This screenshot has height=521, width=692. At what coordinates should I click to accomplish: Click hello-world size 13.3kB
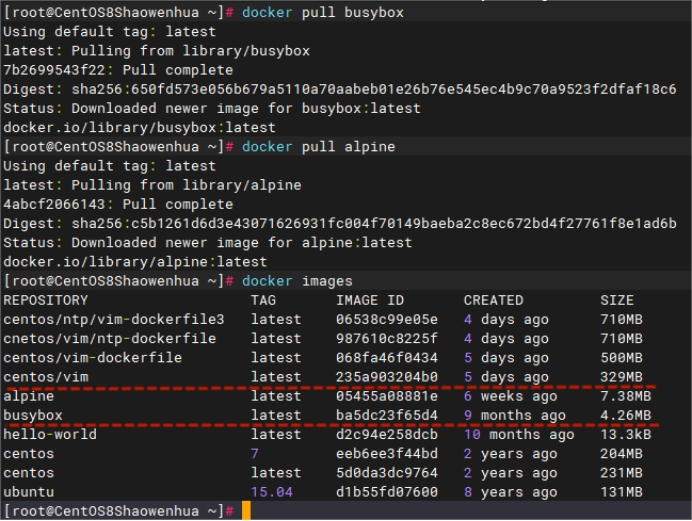tap(625, 435)
